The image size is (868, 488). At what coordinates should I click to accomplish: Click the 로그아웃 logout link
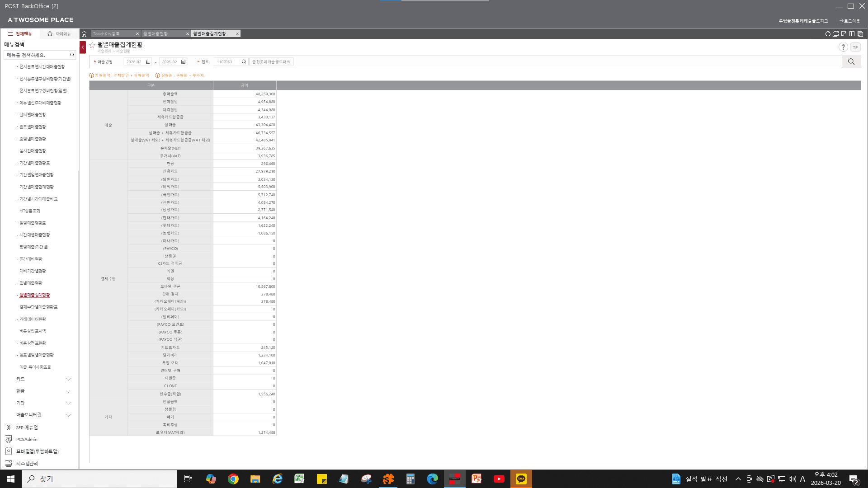[x=850, y=21]
